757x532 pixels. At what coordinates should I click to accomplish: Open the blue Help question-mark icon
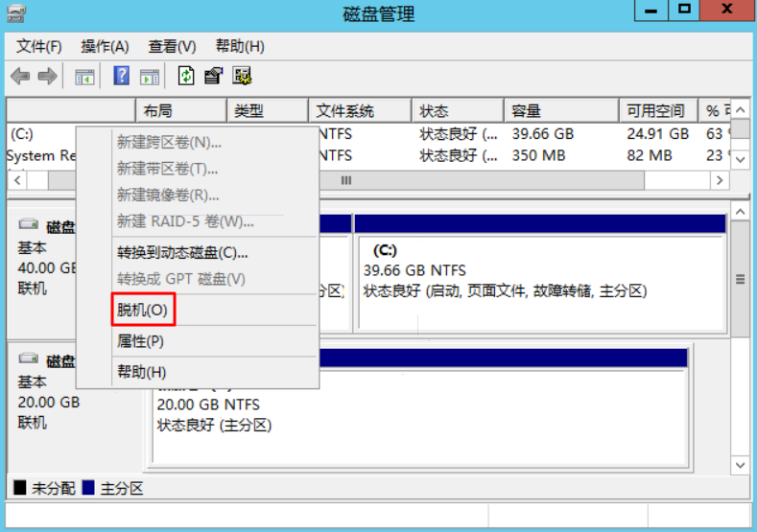pyautogui.click(x=121, y=76)
